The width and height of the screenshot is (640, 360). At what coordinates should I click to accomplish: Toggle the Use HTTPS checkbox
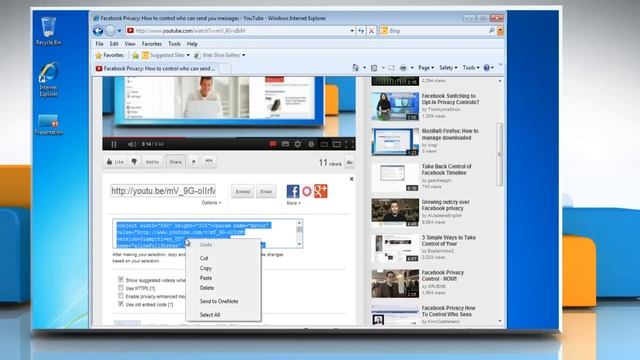pyautogui.click(x=121, y=288)
